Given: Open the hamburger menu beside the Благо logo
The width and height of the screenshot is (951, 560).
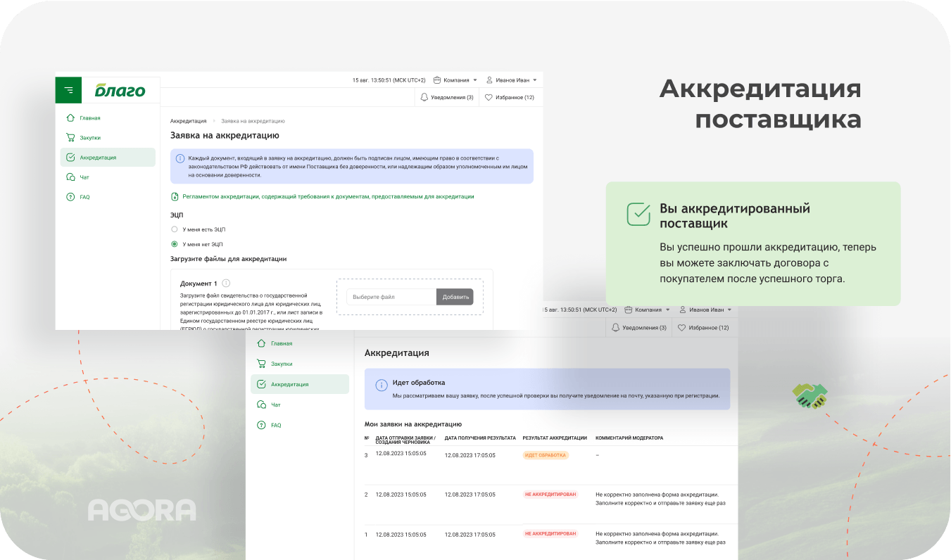Looking at the screenshot, I should 68,90.
